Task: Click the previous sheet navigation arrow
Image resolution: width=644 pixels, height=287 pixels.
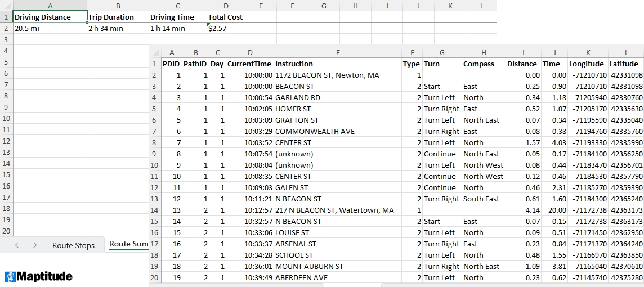Action: pyautogui.click(x=17, y=245)
